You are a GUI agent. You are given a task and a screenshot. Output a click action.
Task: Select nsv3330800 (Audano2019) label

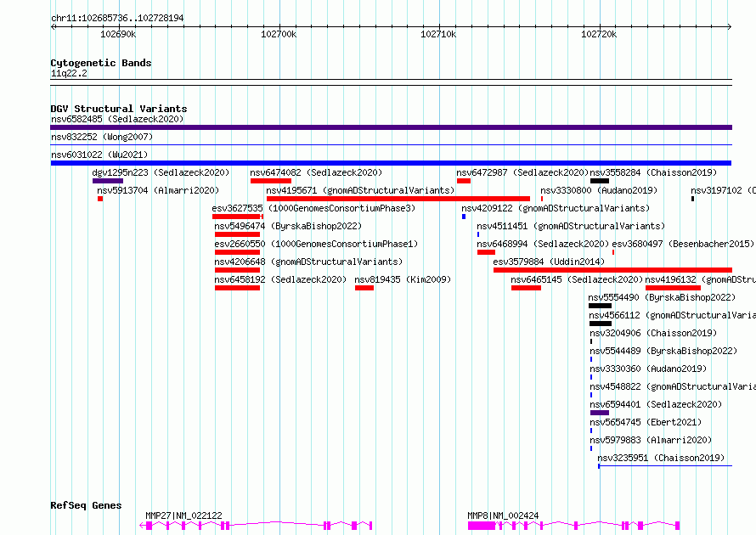click(599, 190)
